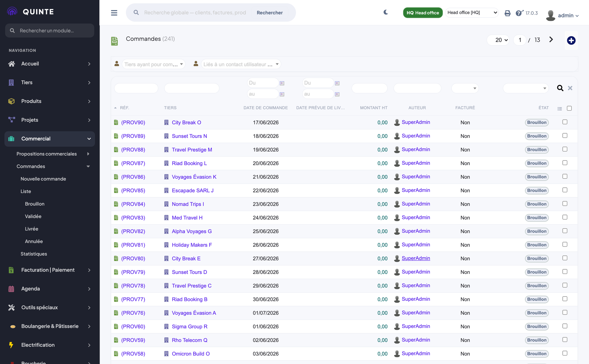Viewport: 589px width, 364px height.
Task: Switch to dark mode moon icon
Action: click(386, 12)
